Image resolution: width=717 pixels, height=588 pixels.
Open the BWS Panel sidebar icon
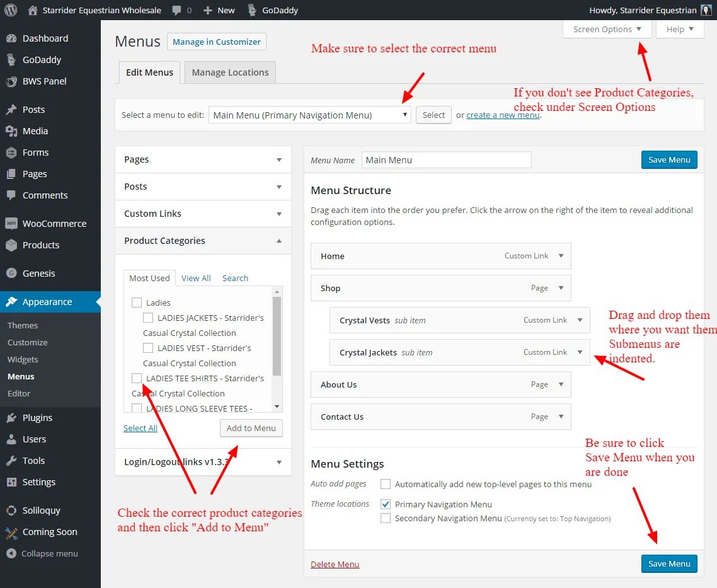11,81
